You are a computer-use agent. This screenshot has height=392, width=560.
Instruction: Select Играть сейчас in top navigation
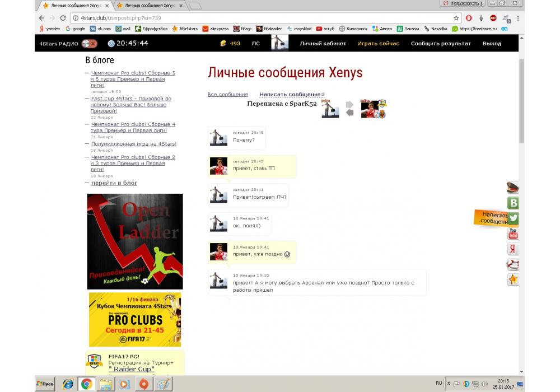tap(379, 44)
